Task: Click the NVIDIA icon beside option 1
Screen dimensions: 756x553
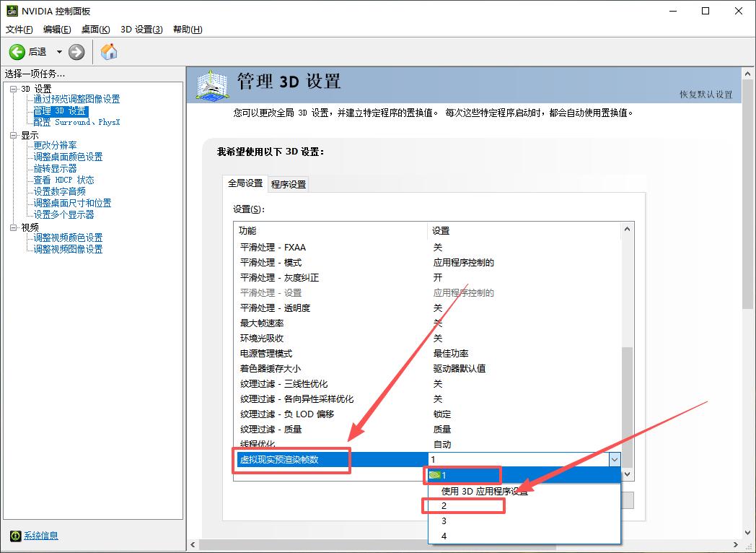Action: click(x=434, y=475)
